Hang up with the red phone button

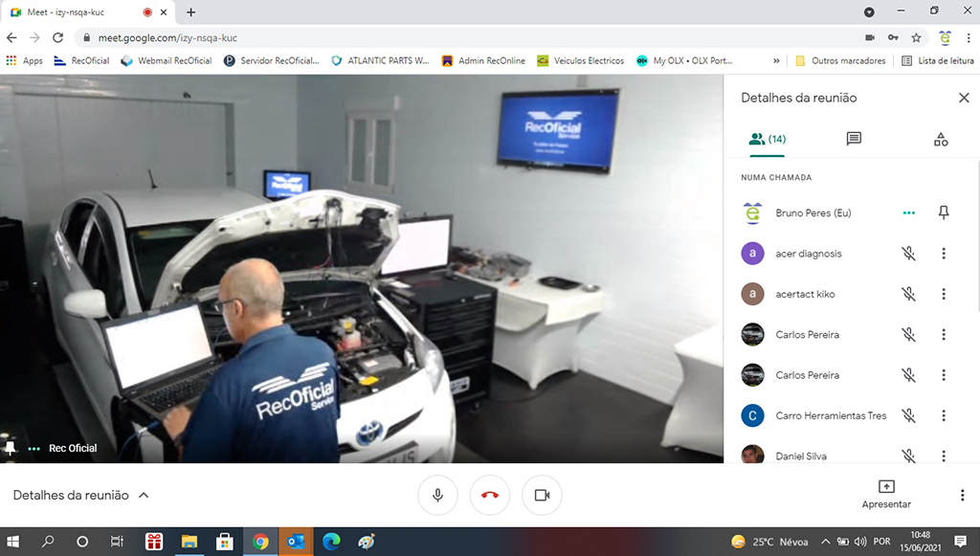490,495
